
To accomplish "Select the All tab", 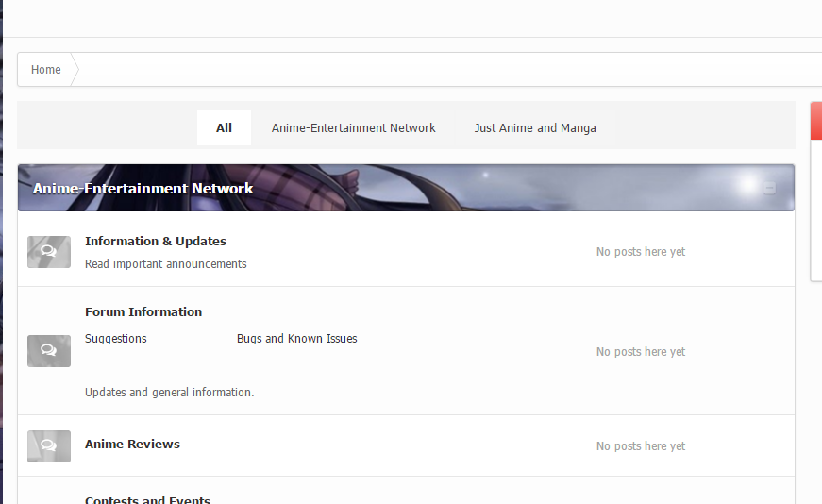I will click(224, 128).
